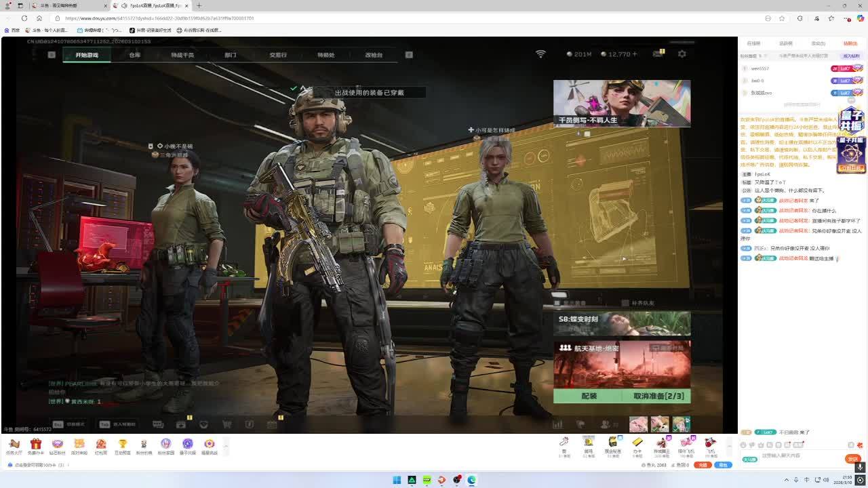868x488 pixels.
Task: Switch to the 特勤处 game tab
Action: click(325, 55)
